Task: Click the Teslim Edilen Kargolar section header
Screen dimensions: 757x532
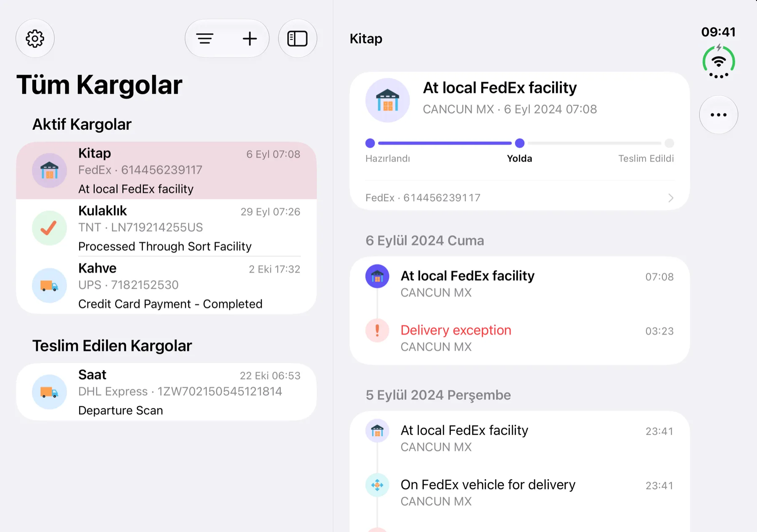Action: (x=112, y=346)
